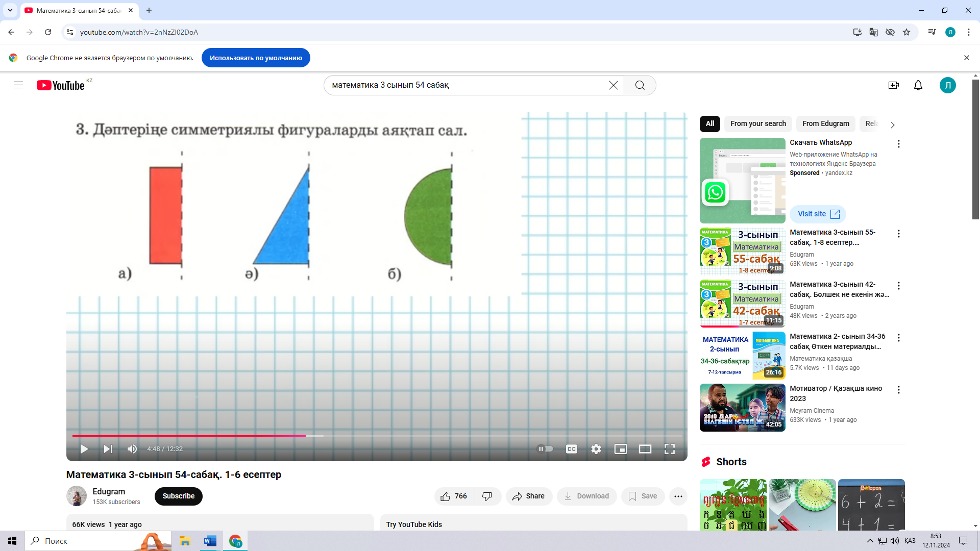The height and width of the screenshot is (551, 980).
Task: Open the Математика 3-сынып 55-сабақ thumbnail
Action: (742, 251)
